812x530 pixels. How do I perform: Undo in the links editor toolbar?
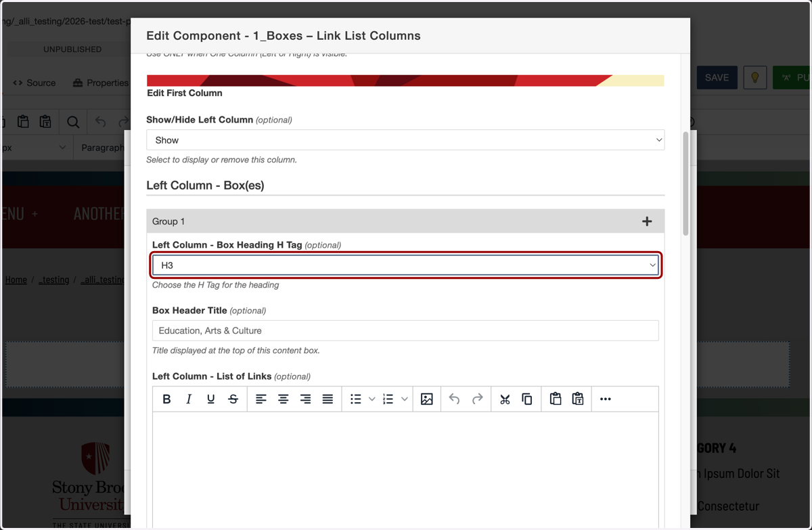(455, 399)
